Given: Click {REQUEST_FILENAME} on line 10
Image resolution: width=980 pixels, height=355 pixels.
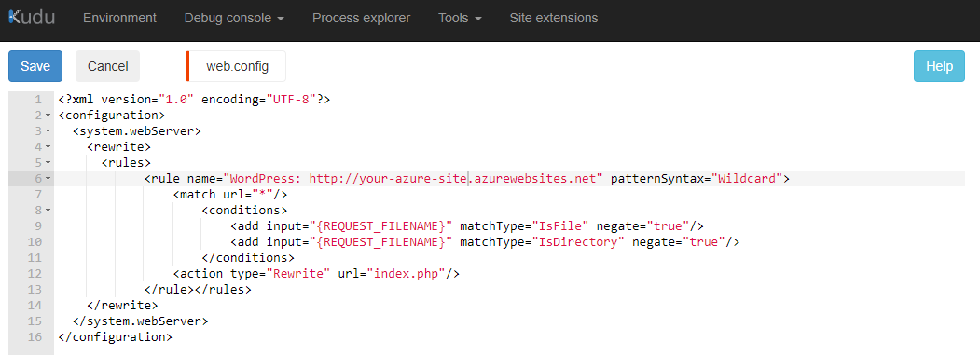Looking at the screenshot, I should [381, 242].
